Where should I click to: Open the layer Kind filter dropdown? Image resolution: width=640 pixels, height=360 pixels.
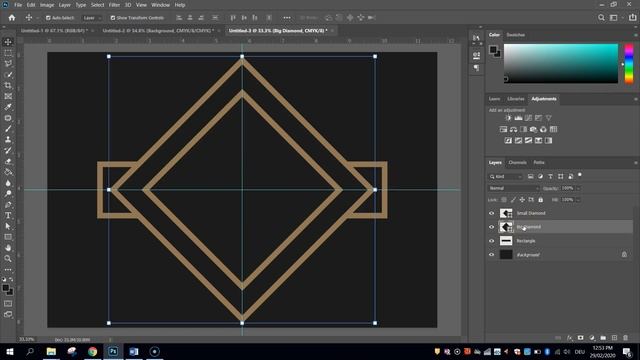click(505, 176)
